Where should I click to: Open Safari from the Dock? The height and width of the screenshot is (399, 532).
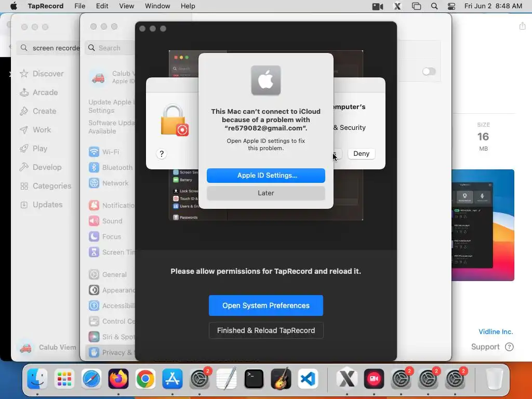[x=91, y=379]
